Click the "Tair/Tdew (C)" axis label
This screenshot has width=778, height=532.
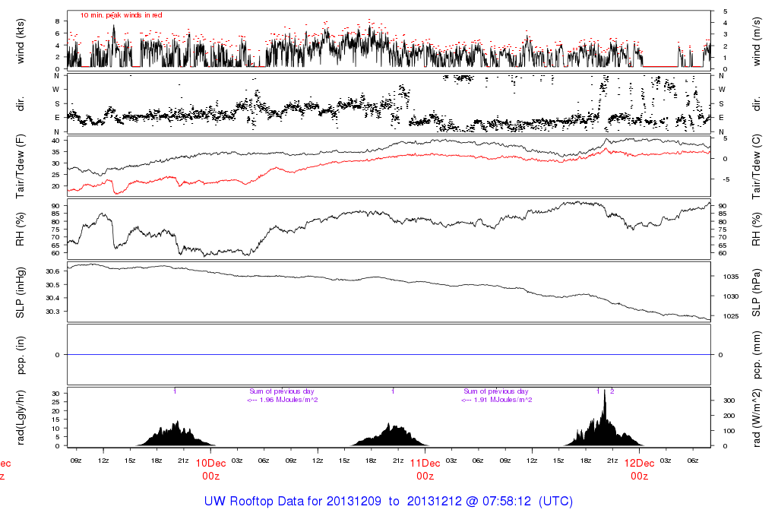click(x=756, y=166)
